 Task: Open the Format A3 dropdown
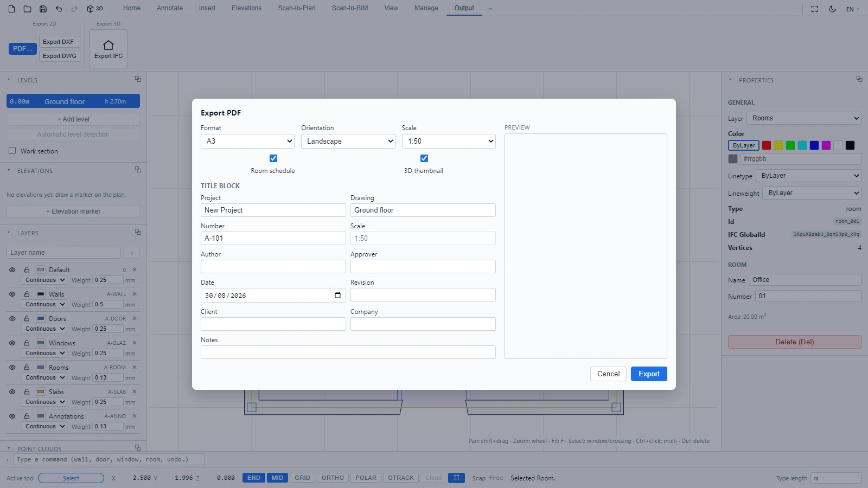click(x=247, y=141)
